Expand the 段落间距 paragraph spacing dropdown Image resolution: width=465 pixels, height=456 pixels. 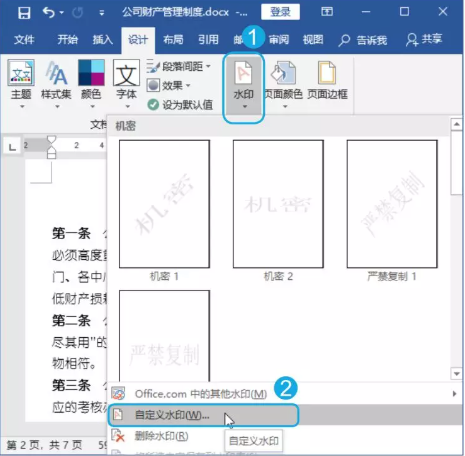179,66
